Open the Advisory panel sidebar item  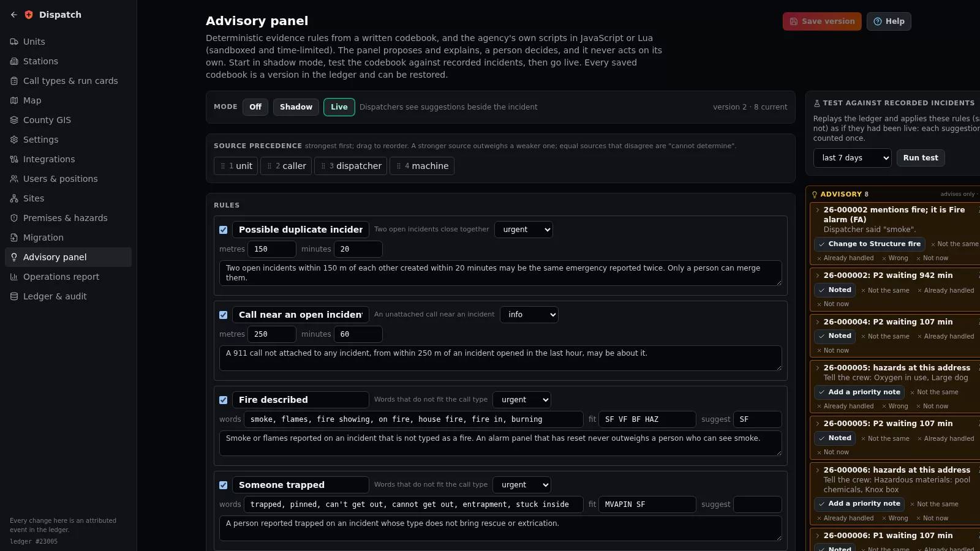coord(68,257)
